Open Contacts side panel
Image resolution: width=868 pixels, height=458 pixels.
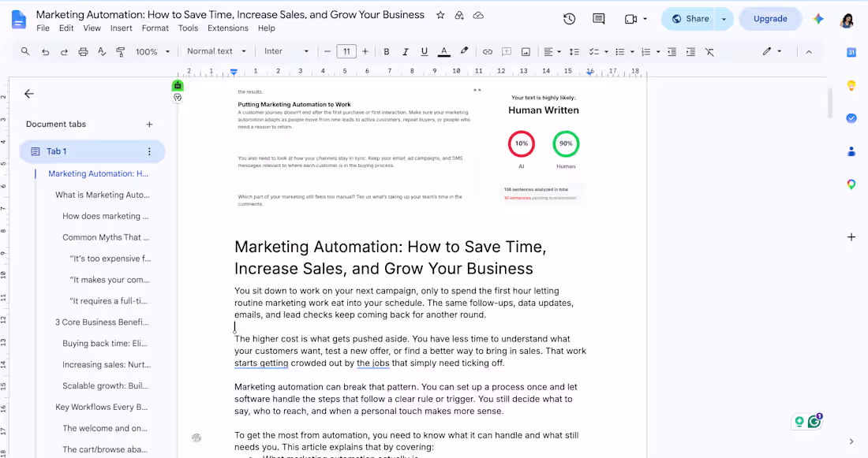point(851,151)
